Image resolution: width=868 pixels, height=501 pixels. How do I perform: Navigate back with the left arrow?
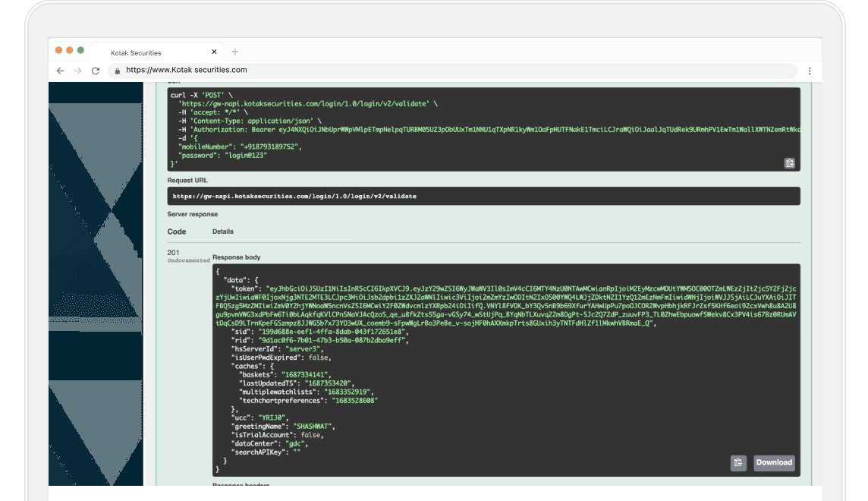tap(60, 69)
